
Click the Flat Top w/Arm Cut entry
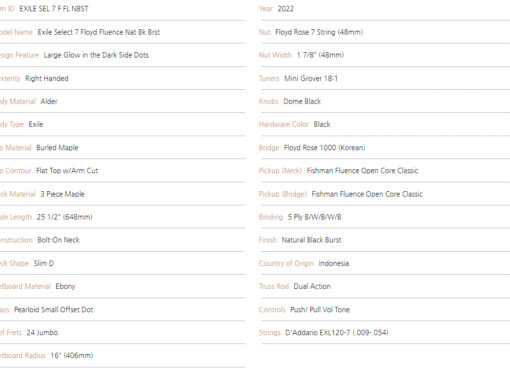tap(67, 171)
